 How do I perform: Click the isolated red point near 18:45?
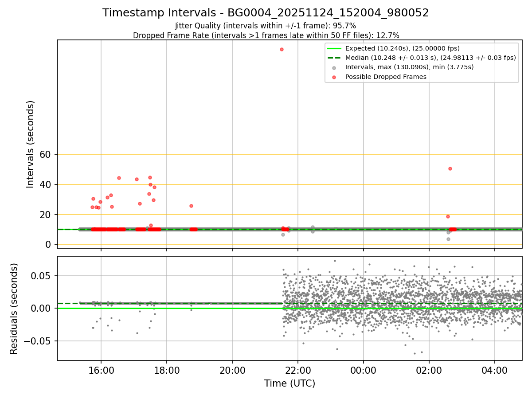(x=191, y=206)
